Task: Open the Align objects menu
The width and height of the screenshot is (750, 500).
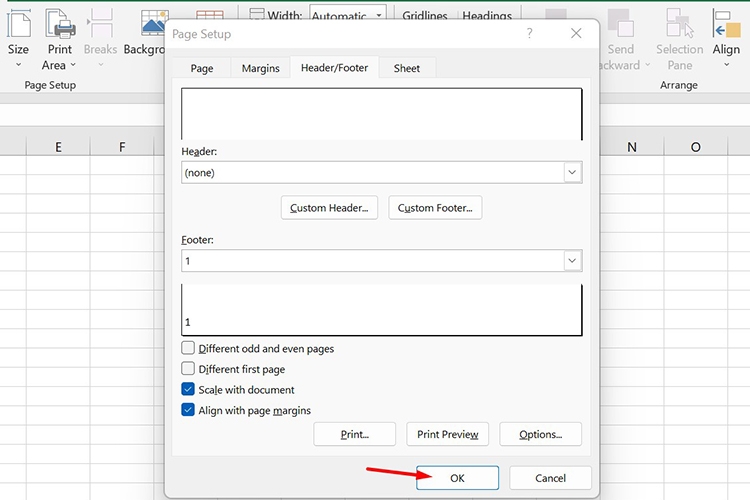Action: coord(726,39)
